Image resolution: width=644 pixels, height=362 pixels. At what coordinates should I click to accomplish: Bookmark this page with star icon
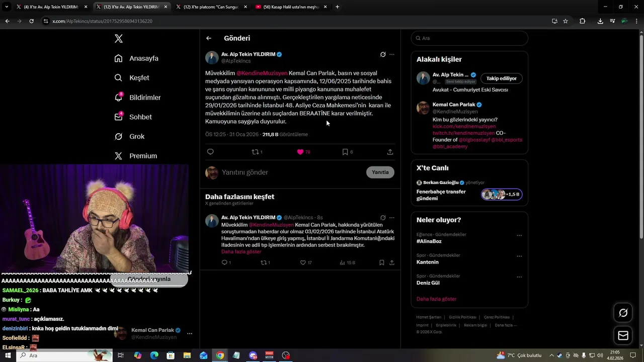click(566, 21)
